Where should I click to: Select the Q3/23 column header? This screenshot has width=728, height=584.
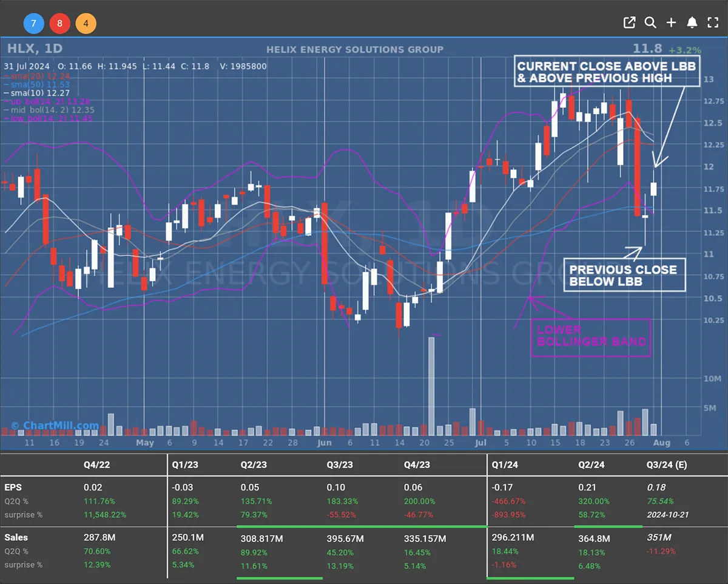coord(340,465)
